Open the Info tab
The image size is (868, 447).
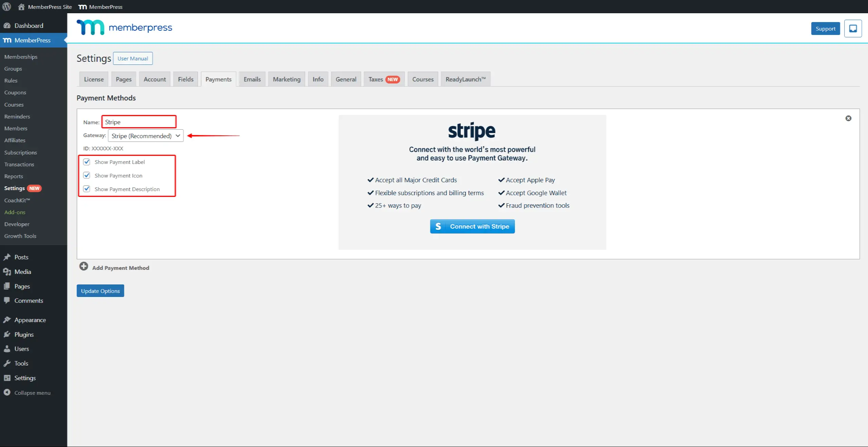[x=318, y=79]
